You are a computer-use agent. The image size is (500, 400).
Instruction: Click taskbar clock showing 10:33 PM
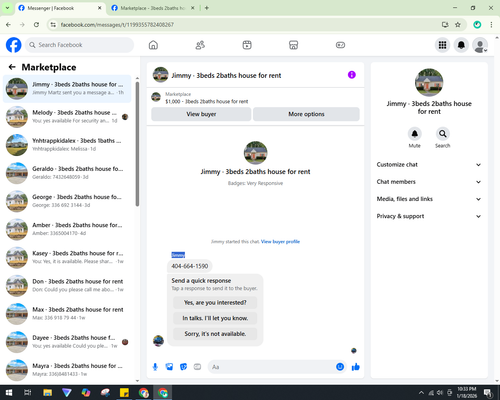(x=467, y=393)
